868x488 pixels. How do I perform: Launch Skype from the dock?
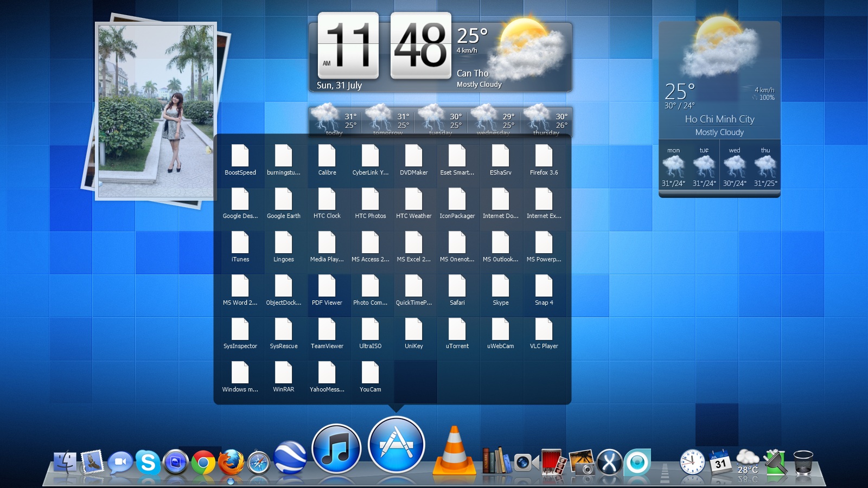(148, 463)
